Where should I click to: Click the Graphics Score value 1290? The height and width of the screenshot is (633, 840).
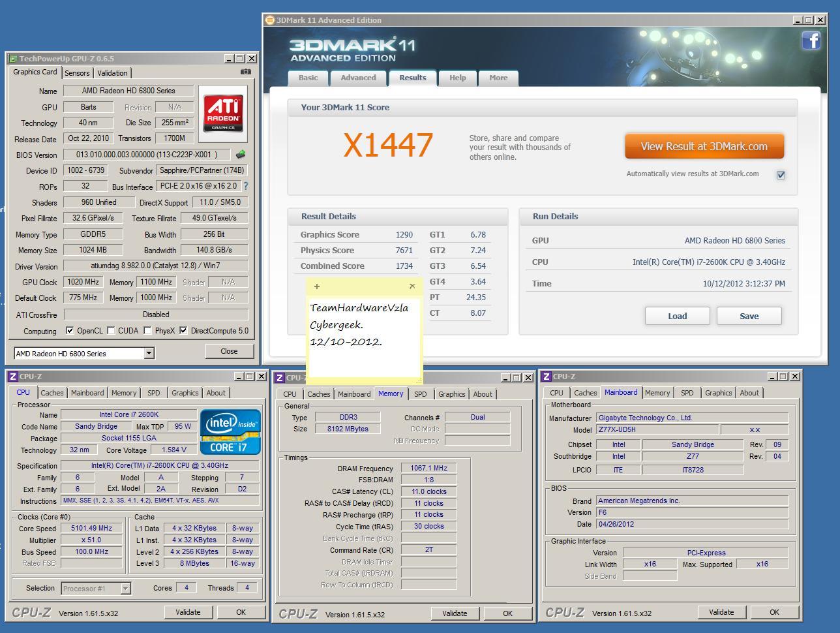click(x=404, y=235)
